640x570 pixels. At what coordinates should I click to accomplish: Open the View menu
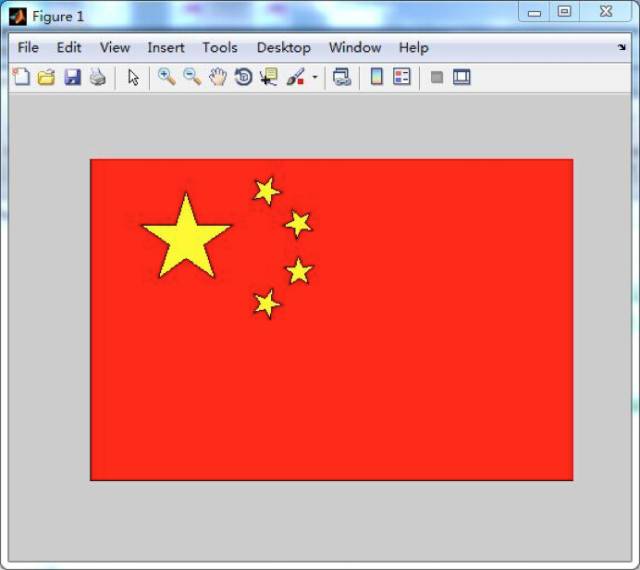(115, 48)
